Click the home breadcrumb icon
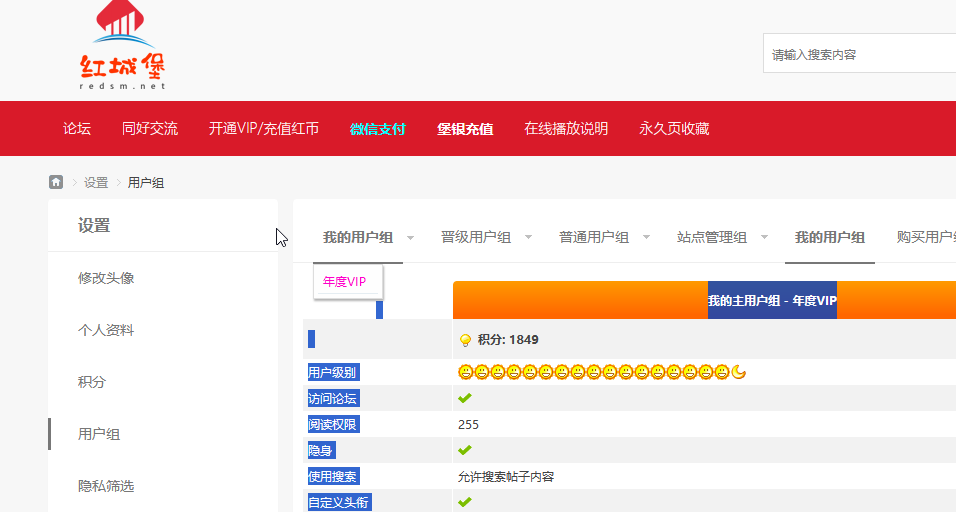Viewport: 956px width, 512px height. pyautogui.click(x=56, y=182)
